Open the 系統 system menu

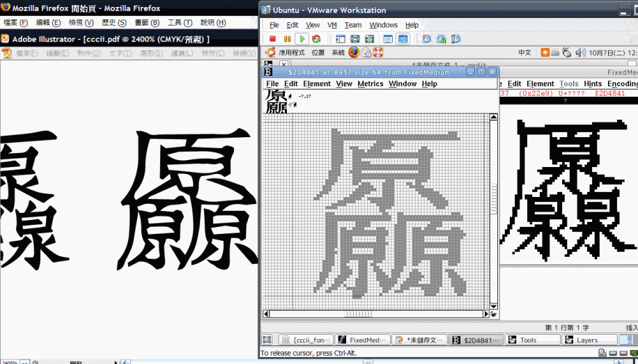338,52
